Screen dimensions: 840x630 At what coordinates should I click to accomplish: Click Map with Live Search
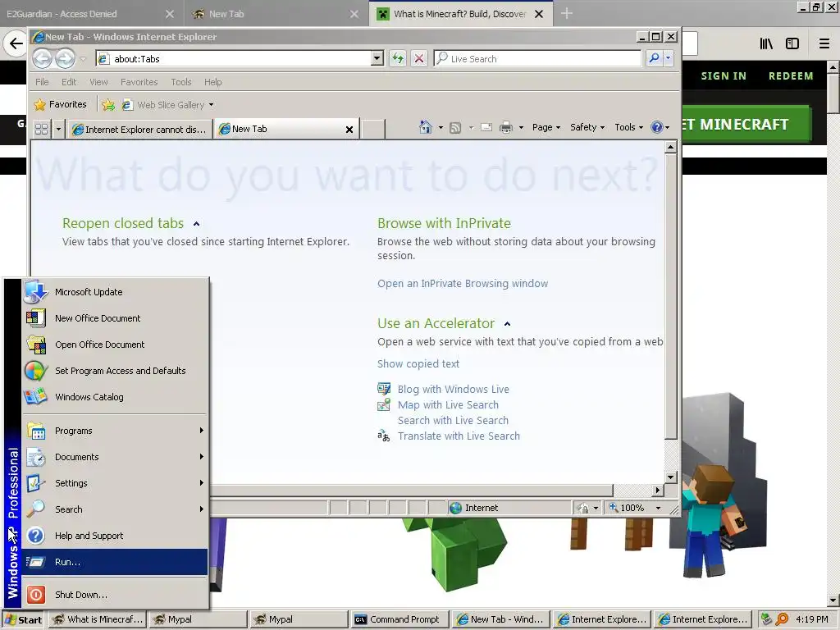pos(448,405)
